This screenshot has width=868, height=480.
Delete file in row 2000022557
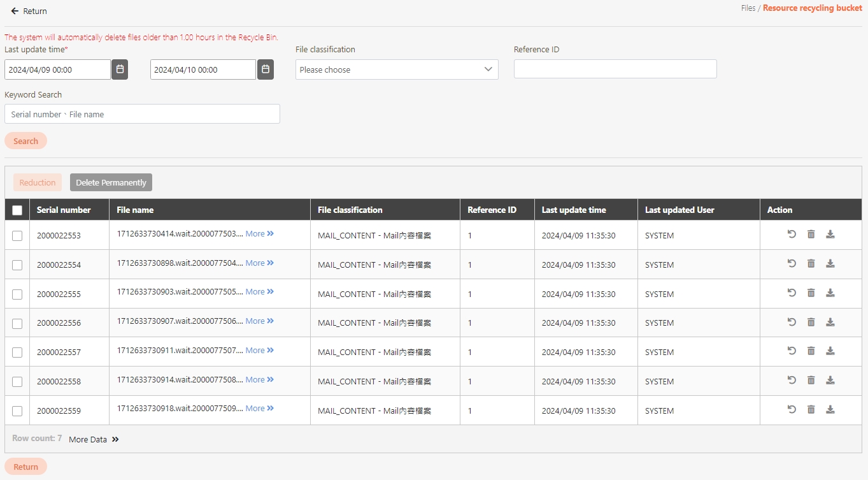click(811, 351)
